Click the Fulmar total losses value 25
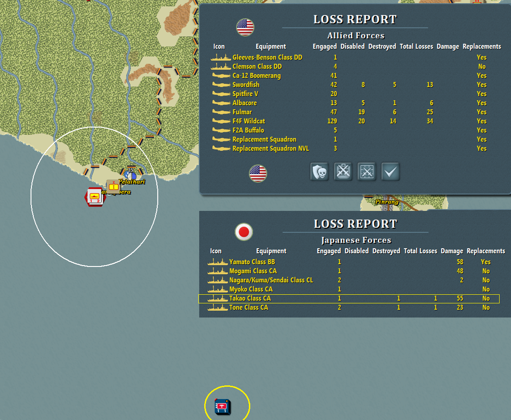The width and height of the screenshot is (511, 420). coord(430,113)
